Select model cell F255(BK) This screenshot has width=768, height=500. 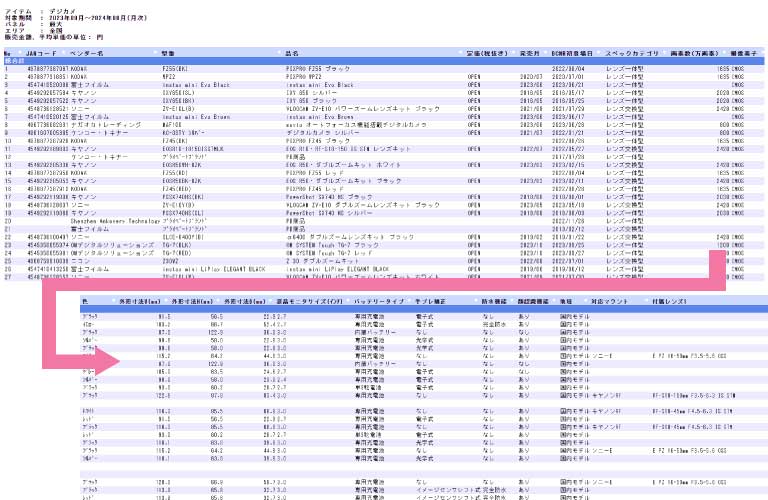[x=175, y=69]
